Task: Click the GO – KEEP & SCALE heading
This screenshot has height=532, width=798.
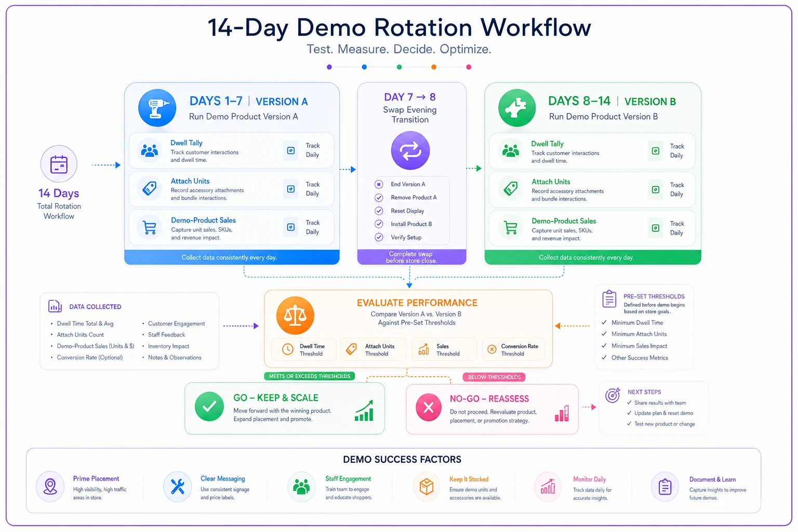Action: click(x=276, y=398)
